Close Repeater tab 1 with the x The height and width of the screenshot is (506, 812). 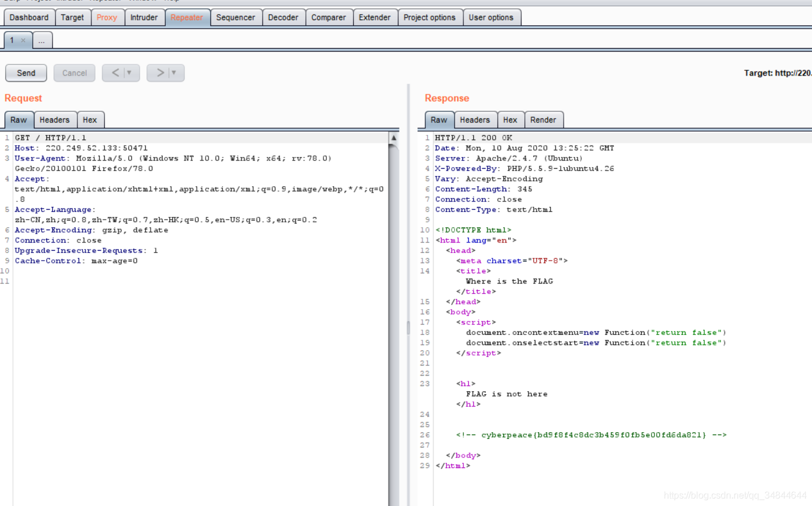[23, 40]
